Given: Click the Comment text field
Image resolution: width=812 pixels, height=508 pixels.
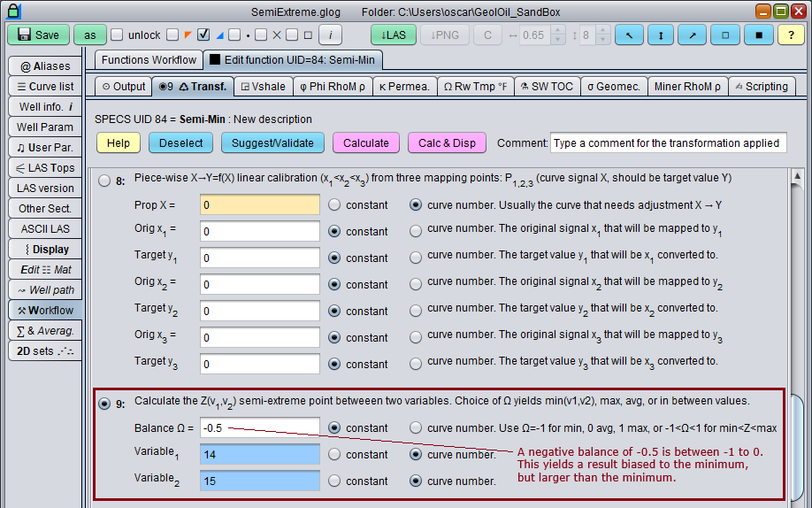Looking at the screenshot, I should click(669, 143).
